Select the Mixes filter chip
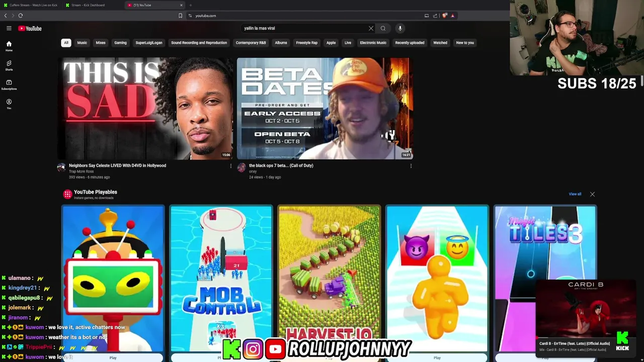The height and width of the screenshot is (362, 644). tap(101, 43)
